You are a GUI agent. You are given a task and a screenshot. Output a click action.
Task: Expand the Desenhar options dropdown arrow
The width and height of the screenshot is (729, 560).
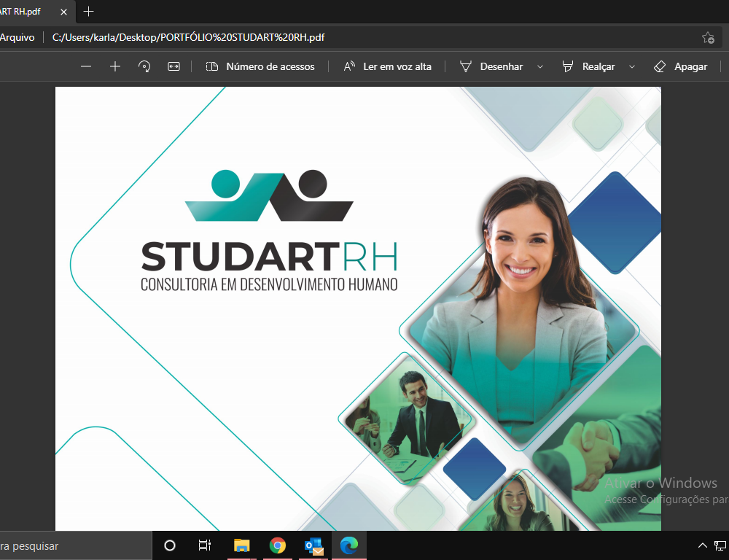coord(540,66)
